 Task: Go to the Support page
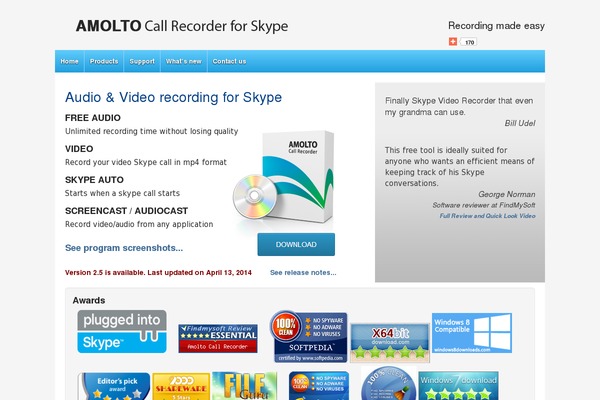tap(142, 61)
